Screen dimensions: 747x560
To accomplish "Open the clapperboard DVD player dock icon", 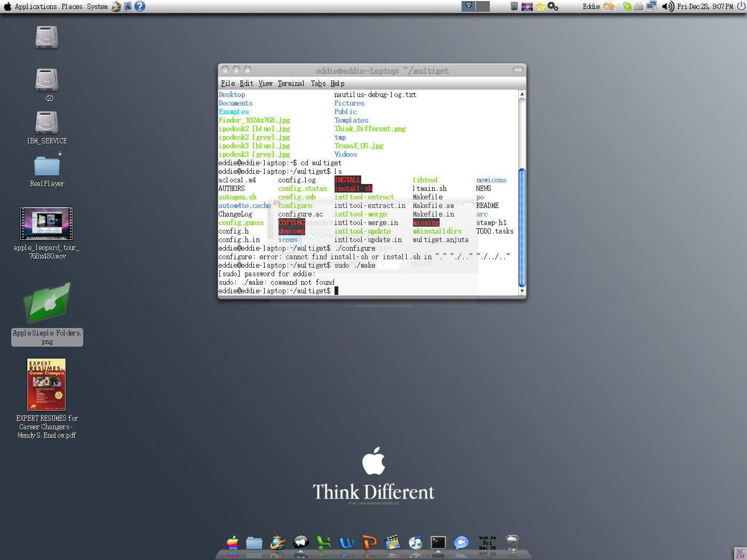I will tap(392, 543).
